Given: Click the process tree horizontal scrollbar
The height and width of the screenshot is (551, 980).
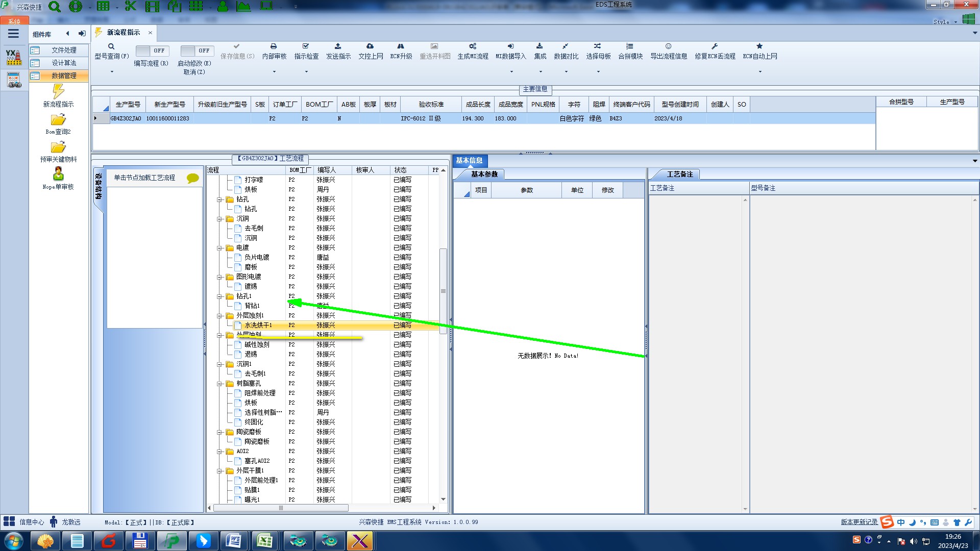Looking at the screenshot, I should click(x=281, y=508).
